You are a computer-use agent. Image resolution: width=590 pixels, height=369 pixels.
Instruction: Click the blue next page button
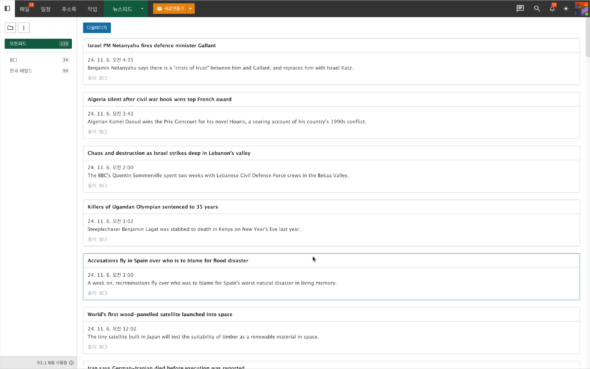tap(97, 28)
